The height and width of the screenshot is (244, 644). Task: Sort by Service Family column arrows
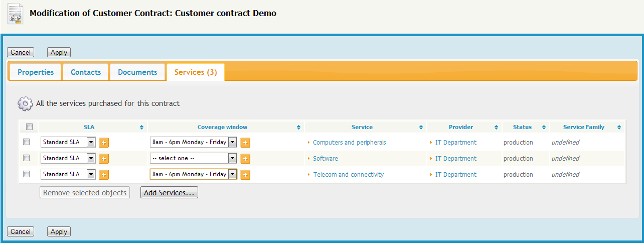(619, 128)
